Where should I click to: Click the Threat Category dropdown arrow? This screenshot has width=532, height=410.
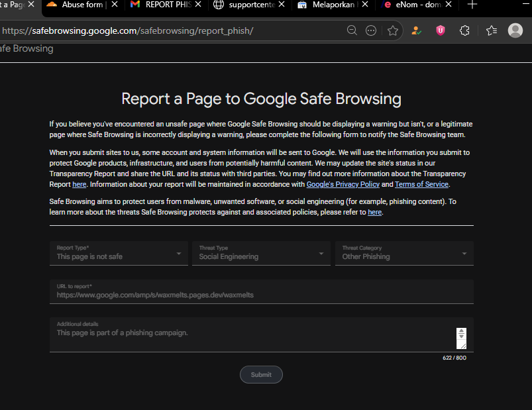point(464,253)
